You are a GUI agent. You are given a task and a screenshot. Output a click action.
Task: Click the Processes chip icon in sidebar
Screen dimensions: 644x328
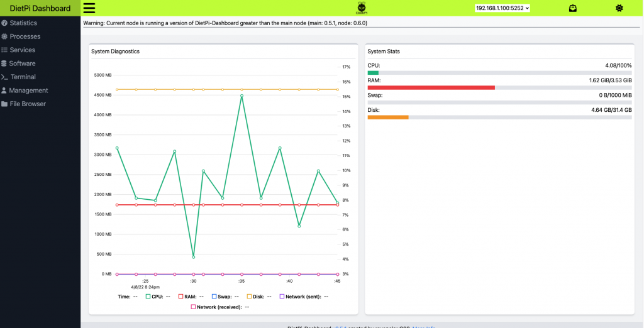point(4,36)
